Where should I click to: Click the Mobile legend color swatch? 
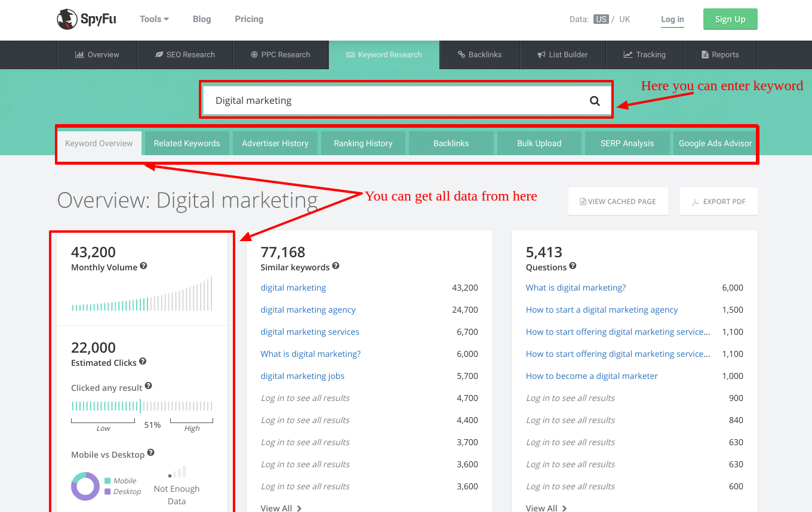point(107,480)
